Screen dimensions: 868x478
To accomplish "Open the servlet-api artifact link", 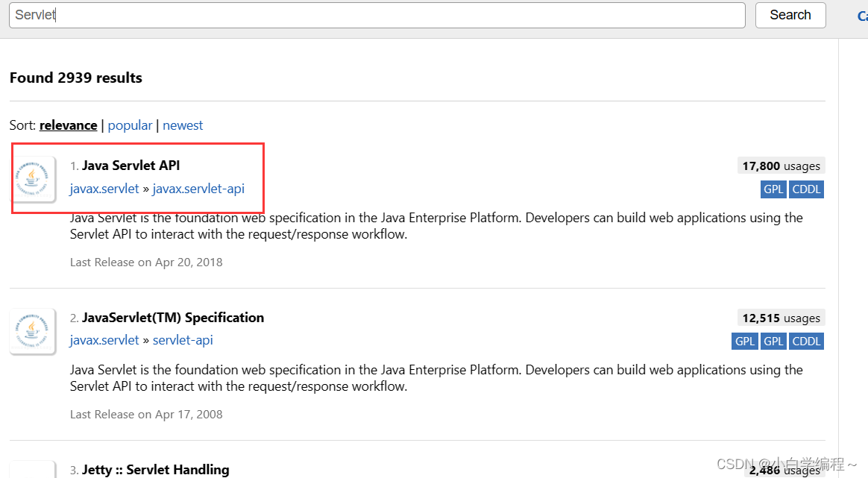I will tap(183, 340).
